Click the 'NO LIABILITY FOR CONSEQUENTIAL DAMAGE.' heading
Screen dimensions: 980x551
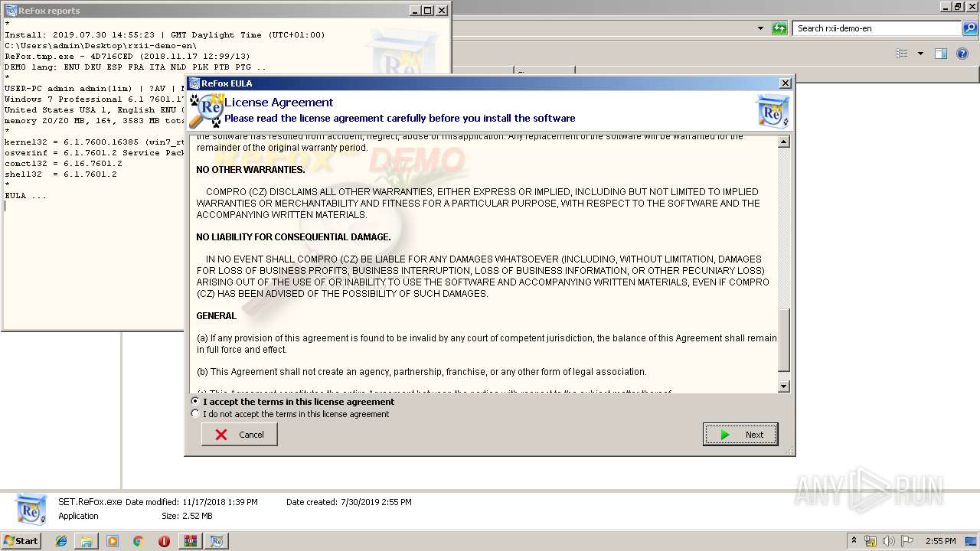pos(293,237)
